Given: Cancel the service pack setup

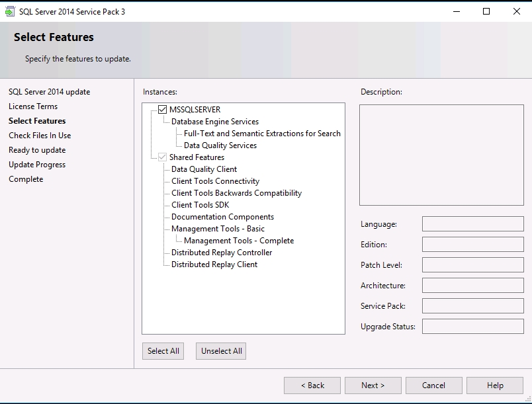Looking at the screenshot, I should click(434, 385).
